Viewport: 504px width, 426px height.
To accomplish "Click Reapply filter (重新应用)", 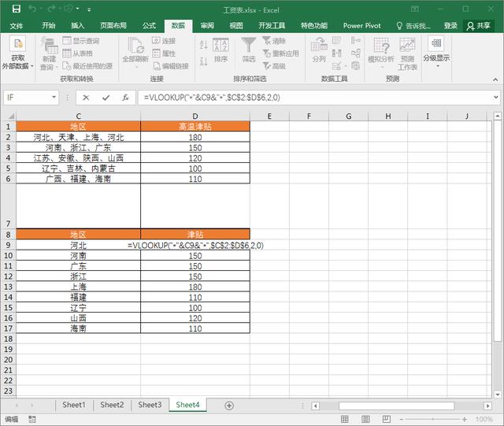I will (280, 54).
